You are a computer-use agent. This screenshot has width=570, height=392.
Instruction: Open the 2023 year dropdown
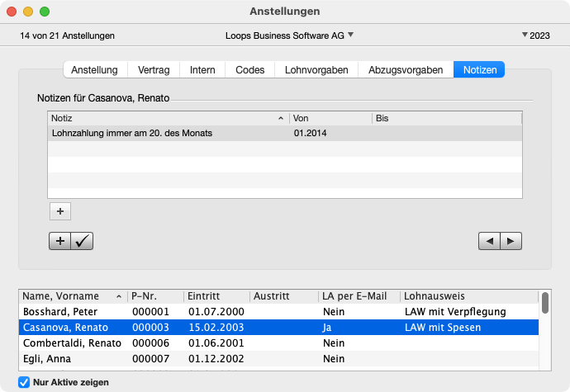point(536,35)
